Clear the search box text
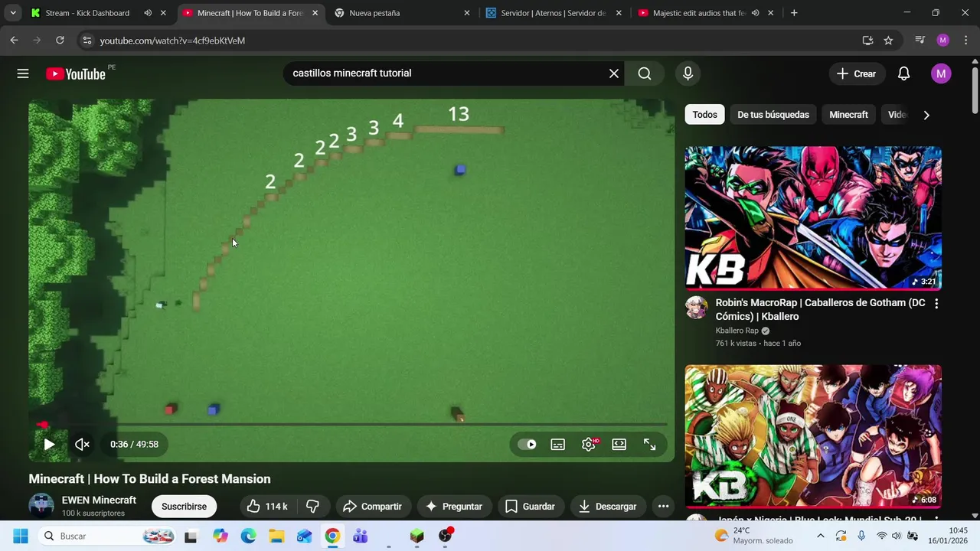This screenshot has width=980, height=551. point(614,73)
